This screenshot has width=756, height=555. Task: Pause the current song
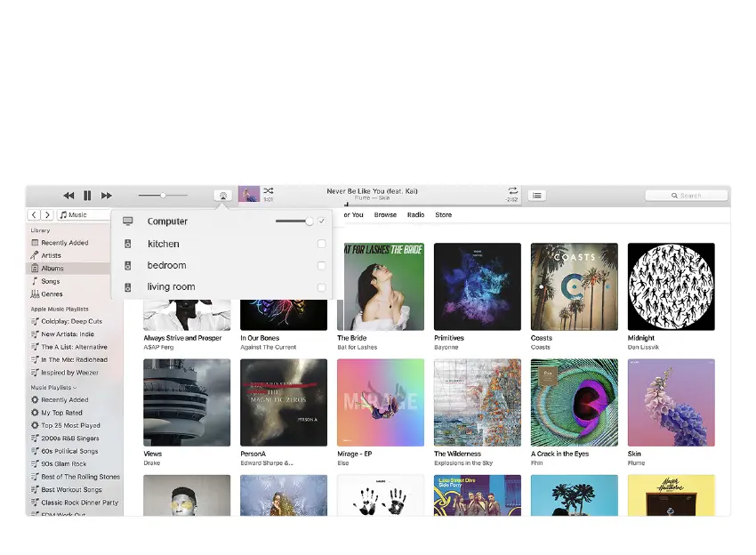pos(87,196)
